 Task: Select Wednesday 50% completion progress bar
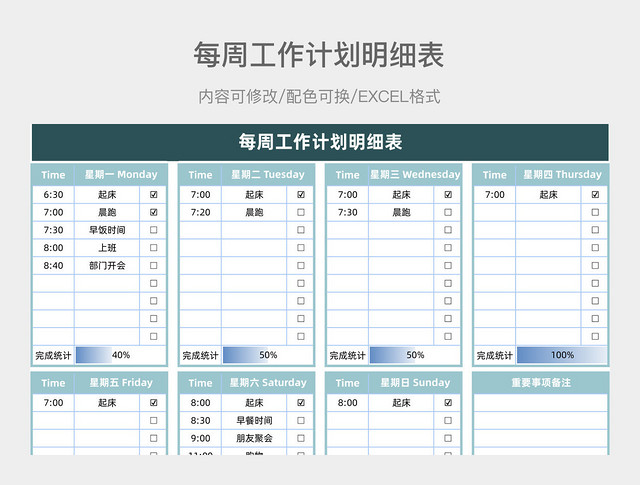tap(415, 355)
